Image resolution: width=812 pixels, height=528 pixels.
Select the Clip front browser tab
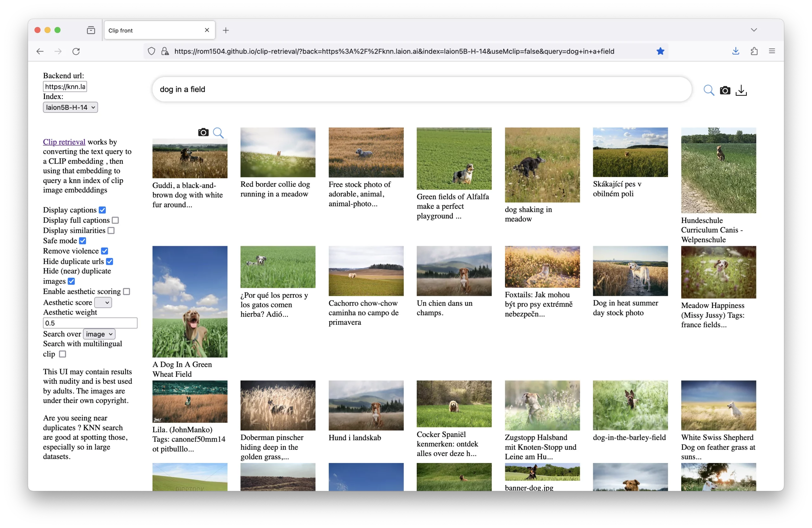[x=159, y=30]
